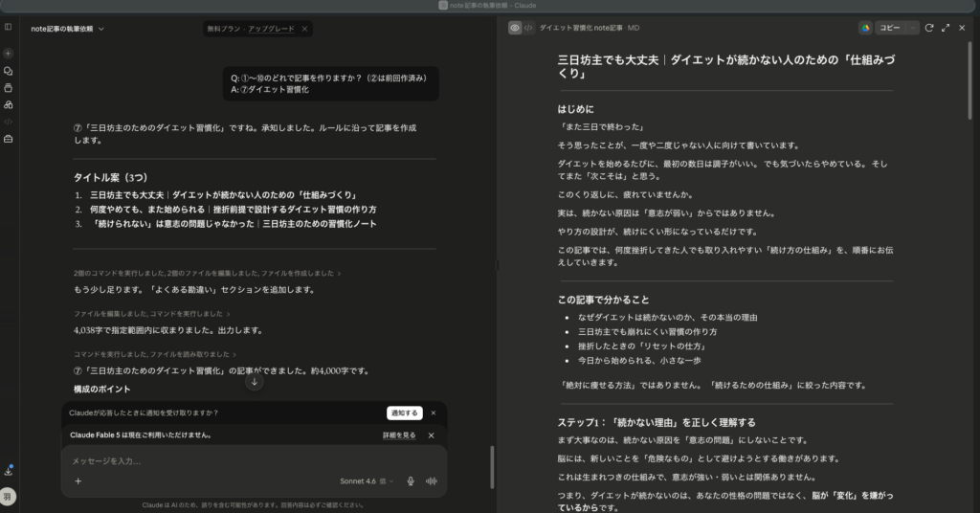
Task: Click the タイトル案（3つ） heading
Action: coord(111,177)
